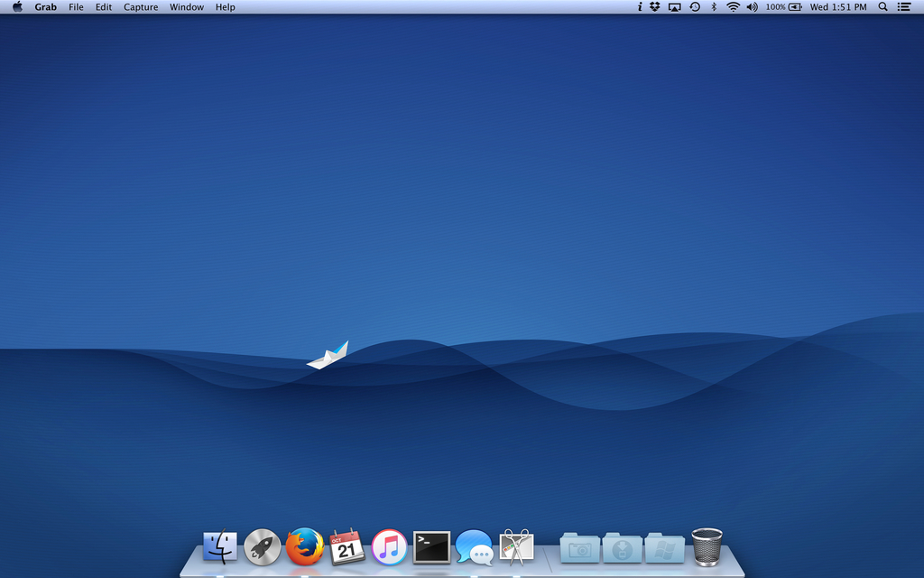Image resolution: width=924 pixels, height=578 pixels.
Task: Click the Wed 1:51 PM clock
Action: (838, 7)
